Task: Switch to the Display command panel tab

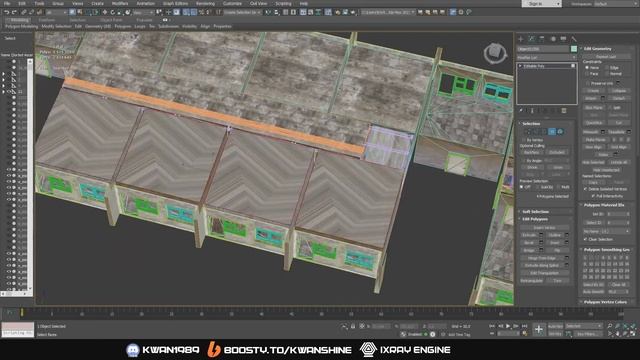Action: pyautogui.click(x=563, y=39)
